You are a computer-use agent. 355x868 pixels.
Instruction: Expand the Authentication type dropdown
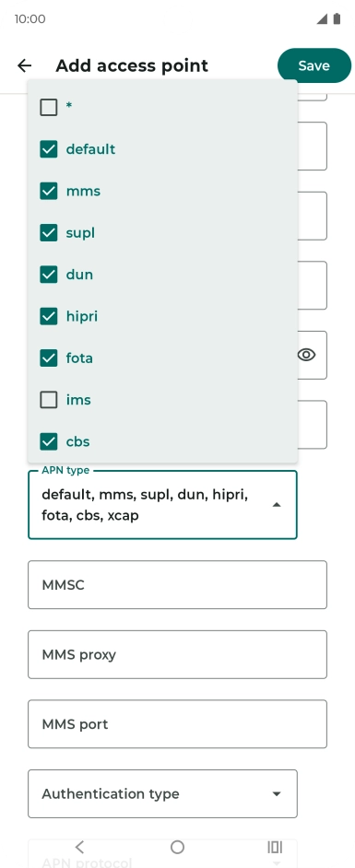[162, 793]
